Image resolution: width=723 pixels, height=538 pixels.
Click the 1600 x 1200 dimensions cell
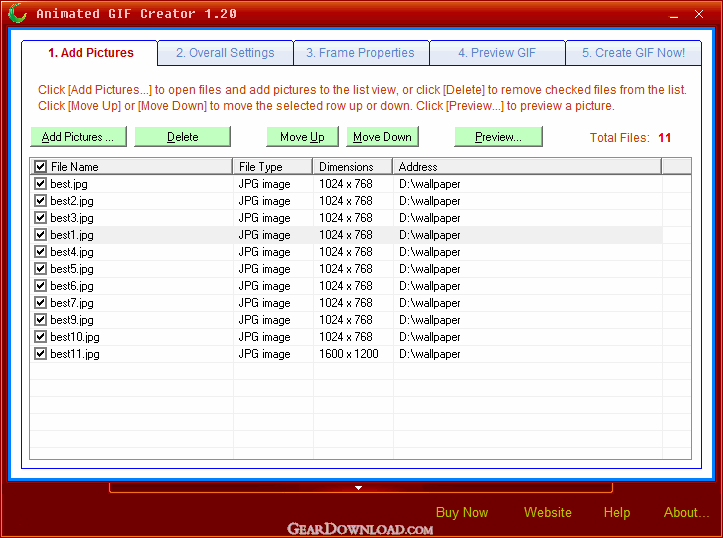point(349,354)
